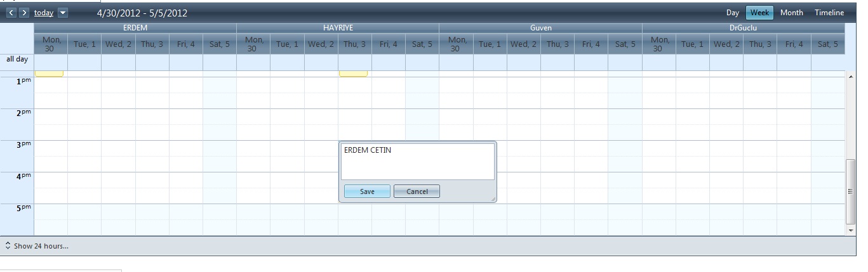Go to the next week
The height and width of the screenshot is (272, 868).
tap(24, 13)
